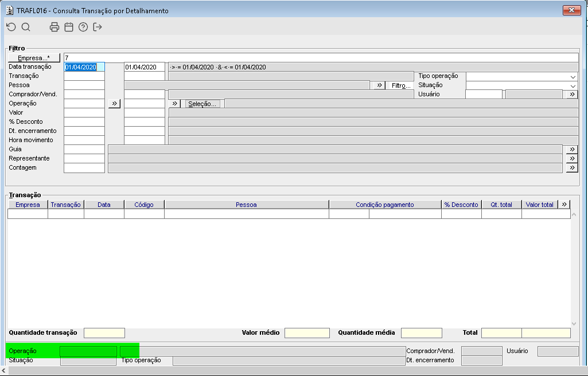Image resolution: width=588 pixels, height=376 pixels.
Task: Click the first Transação filter input
Action: 84,76
